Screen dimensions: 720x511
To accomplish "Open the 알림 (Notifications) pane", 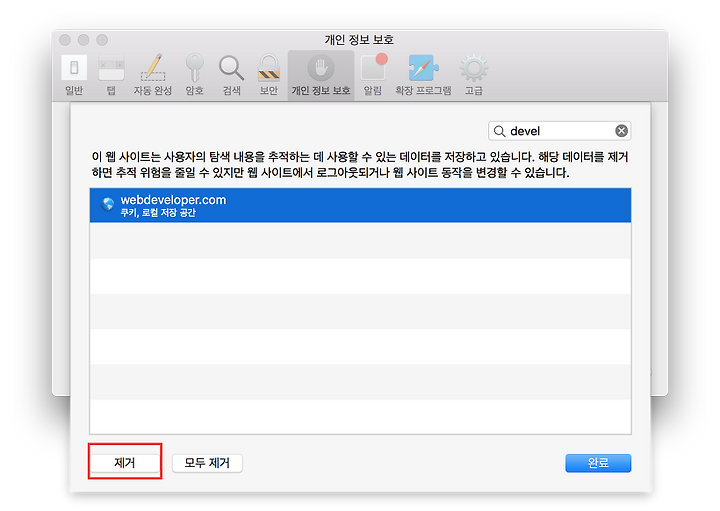I will (373, 75).
